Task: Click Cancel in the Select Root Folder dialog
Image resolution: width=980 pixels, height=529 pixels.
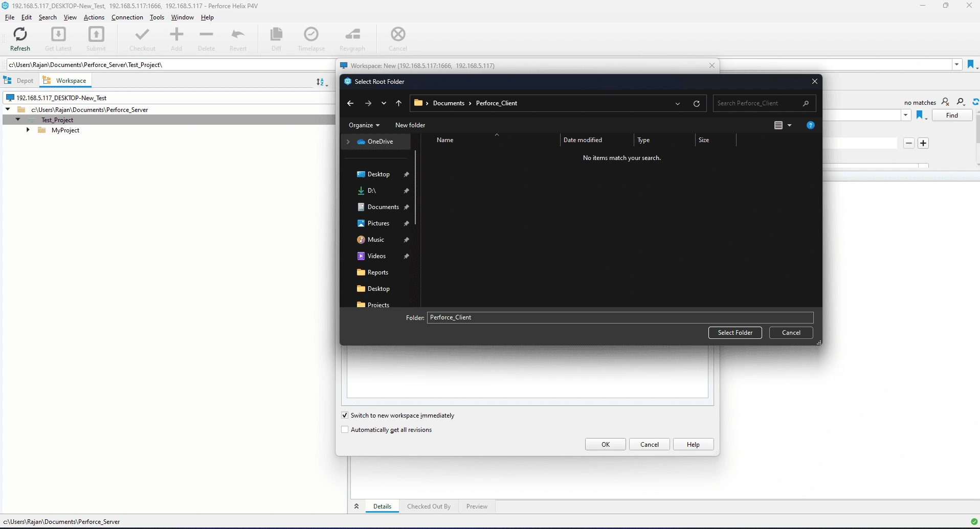Action: pos(791,333)
